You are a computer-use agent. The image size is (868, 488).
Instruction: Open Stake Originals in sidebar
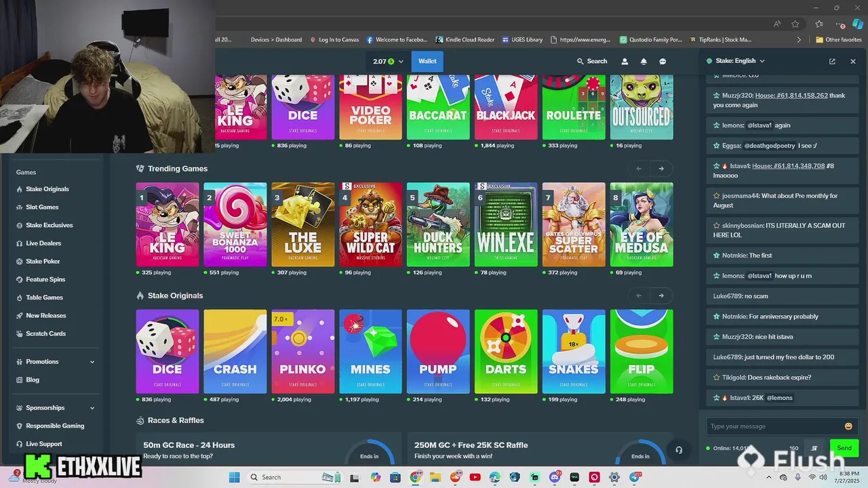coord(47,189)
